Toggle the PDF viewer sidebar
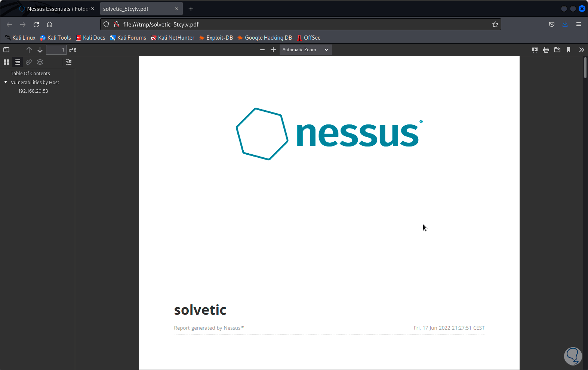This screenshot has height=370, width=588. (6, 50)
